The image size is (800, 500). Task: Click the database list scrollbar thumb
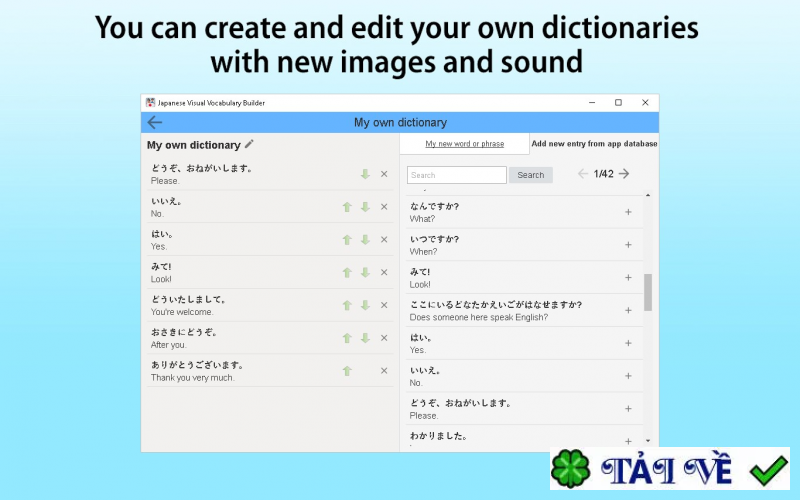tap(648, 292)
